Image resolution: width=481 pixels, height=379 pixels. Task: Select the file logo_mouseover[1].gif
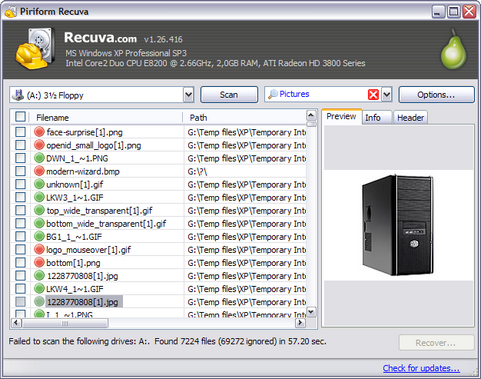[88, 250]
